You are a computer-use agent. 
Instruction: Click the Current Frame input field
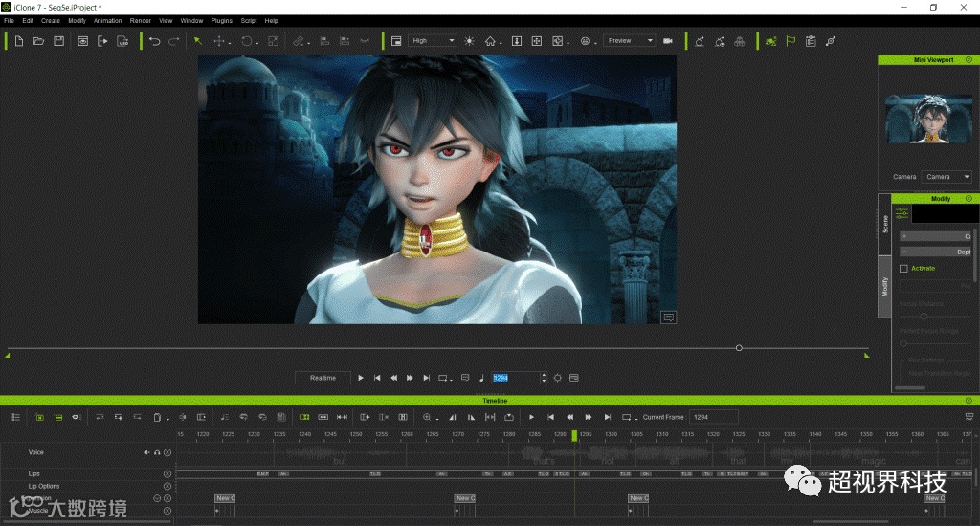pos(714,417)
